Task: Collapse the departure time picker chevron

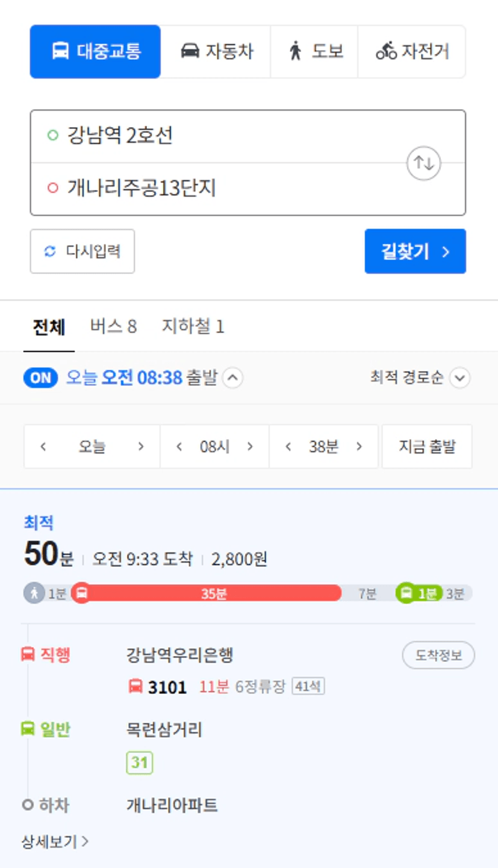Action: pos(233,378)
